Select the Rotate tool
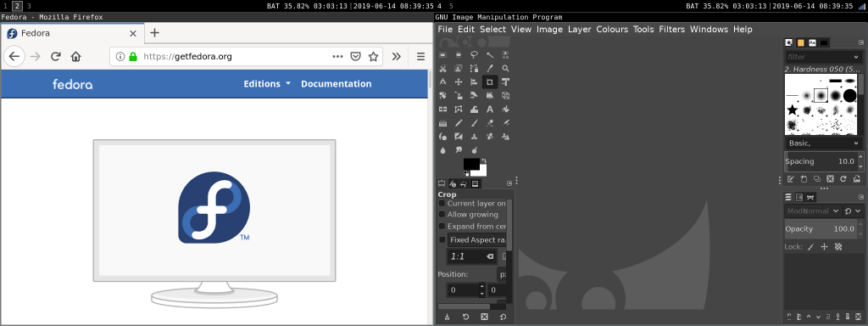The image size is (868, 326). [x=442, y=96]
